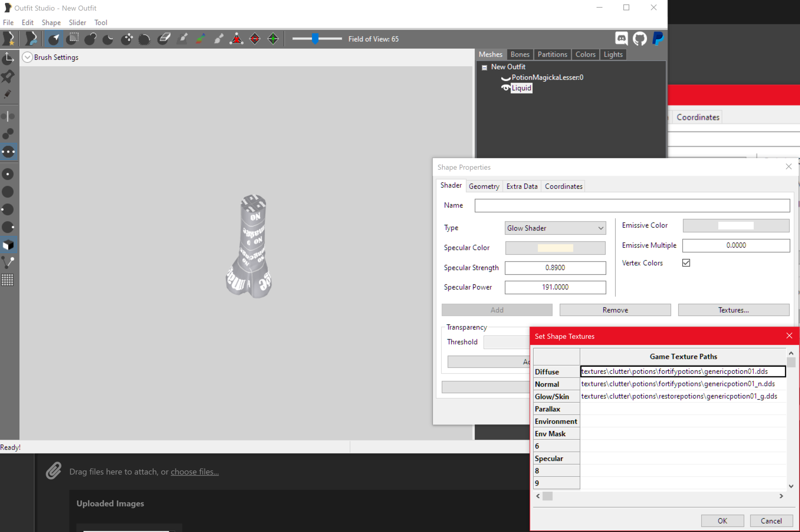Click the Field of View slider handle
This screenshot has width=800, height=532.
pyautogui.click(x=315, y=39)
